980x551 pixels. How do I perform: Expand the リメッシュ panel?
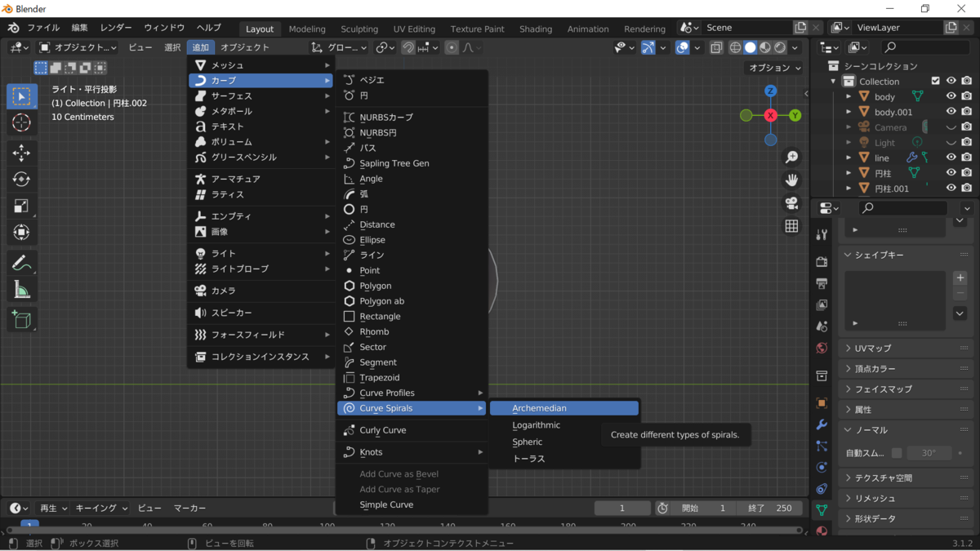906,498
